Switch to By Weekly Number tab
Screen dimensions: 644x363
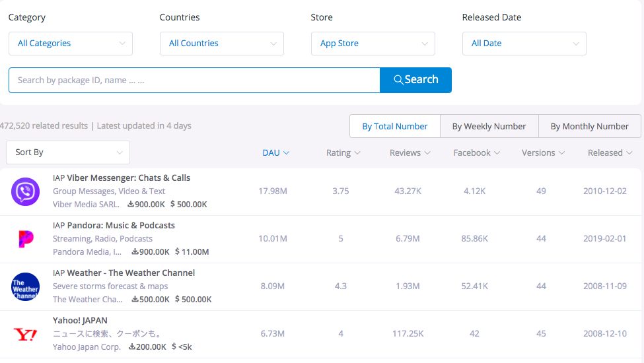click(x=489, y=126)
